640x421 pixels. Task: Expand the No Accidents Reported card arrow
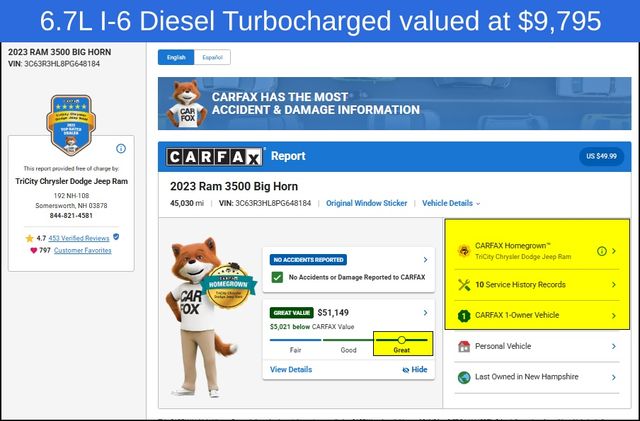coord(425,260)
